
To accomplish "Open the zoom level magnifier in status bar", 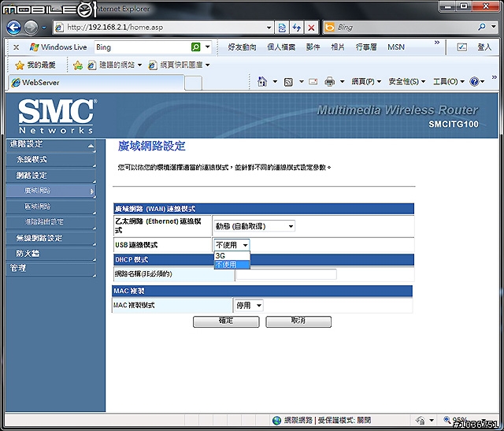I will [447, 419].
